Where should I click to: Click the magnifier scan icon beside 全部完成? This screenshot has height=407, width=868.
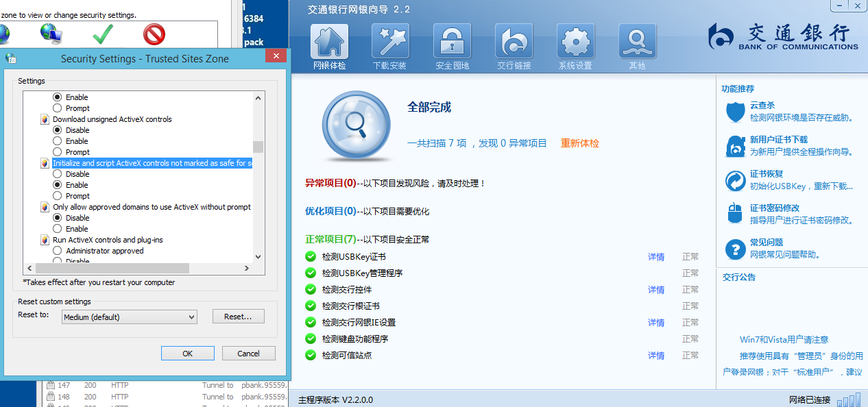[x=355, y=124]
